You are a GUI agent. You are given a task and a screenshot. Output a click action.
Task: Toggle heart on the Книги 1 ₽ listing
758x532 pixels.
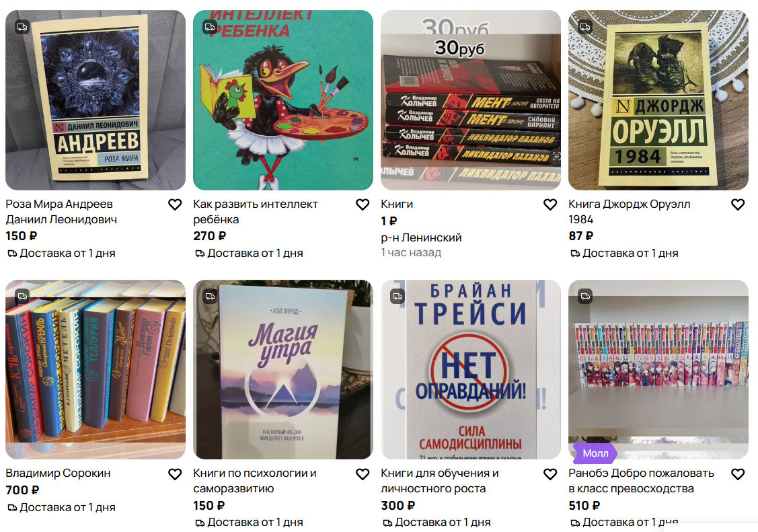[550, 205]
